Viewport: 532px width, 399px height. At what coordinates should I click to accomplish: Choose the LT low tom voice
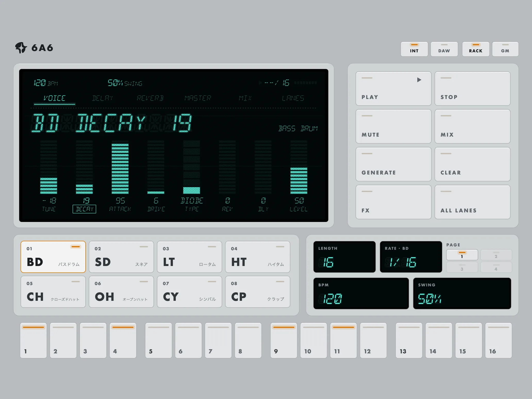(189, 257)
